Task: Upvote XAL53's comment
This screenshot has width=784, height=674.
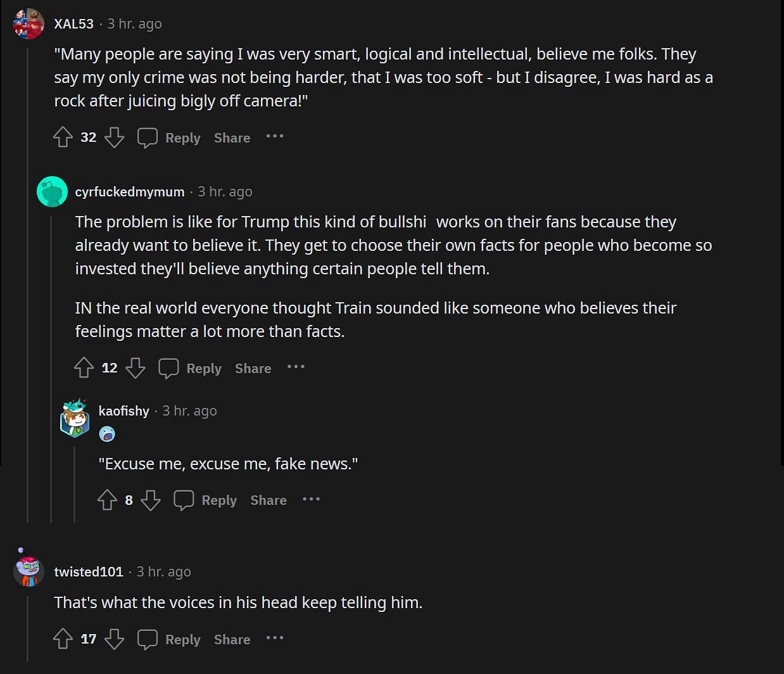Action: (63, 137)
